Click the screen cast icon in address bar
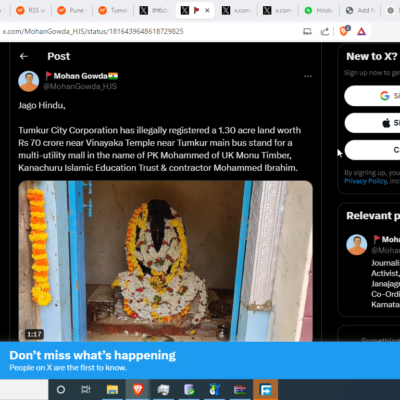 pos(307,31)
